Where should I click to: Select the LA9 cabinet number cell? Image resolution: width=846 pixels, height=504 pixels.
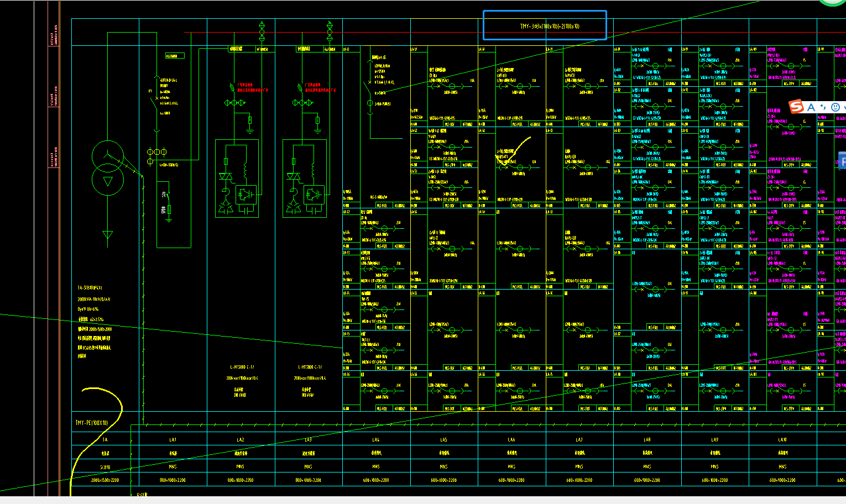coord(714,440)
